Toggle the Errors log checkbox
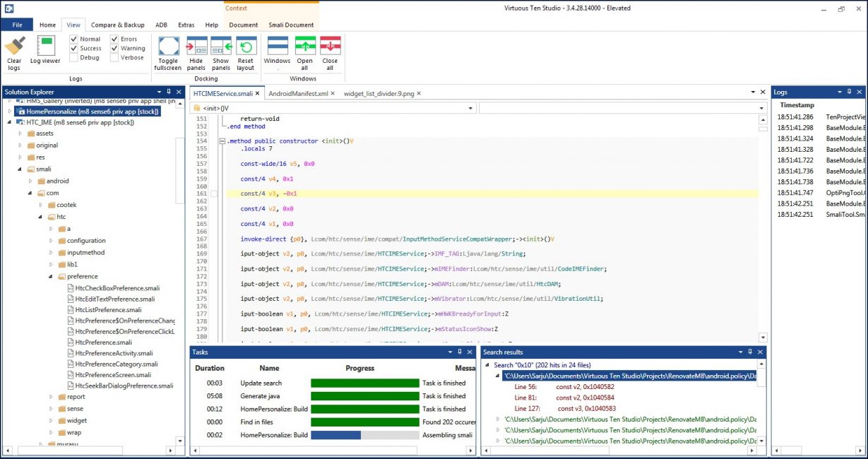 (114, 39)
